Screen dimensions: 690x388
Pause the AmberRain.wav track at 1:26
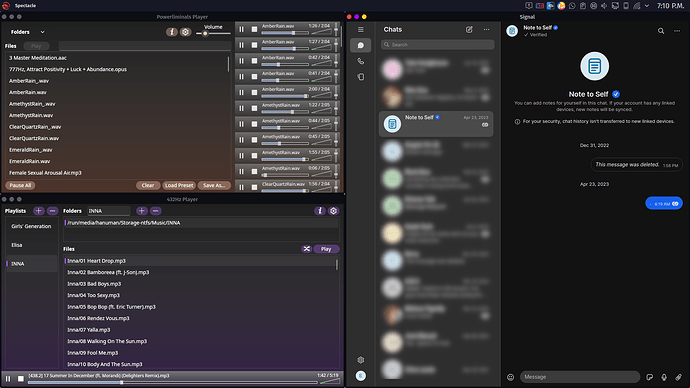(241, 29)
